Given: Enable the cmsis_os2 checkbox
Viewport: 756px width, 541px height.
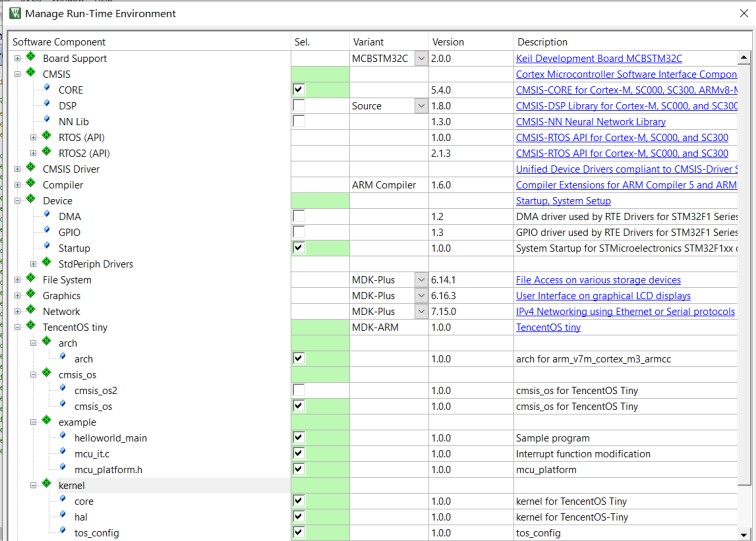Looking at the screenshot, I should click(x=298, y=391).
